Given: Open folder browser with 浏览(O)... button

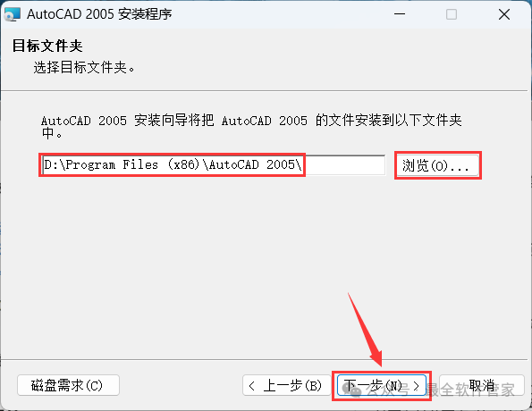Looking at the screenshot, I should (438, 165).
